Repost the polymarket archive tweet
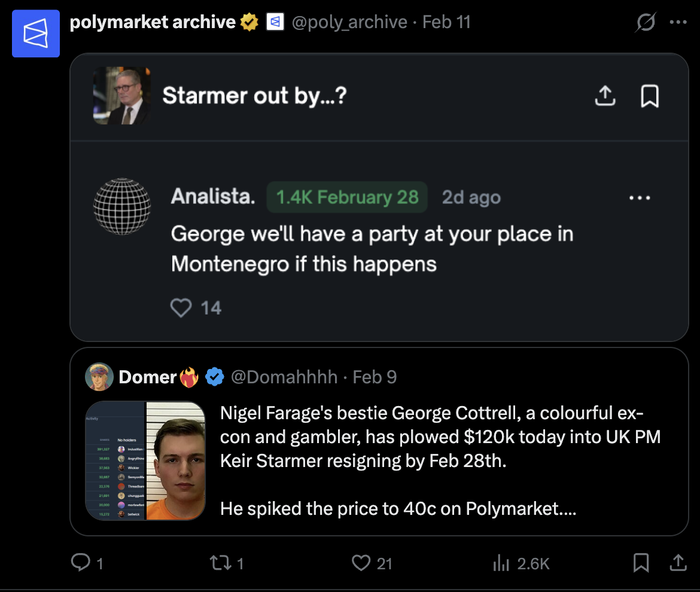 pyautogui.click(x=222, y=563)
